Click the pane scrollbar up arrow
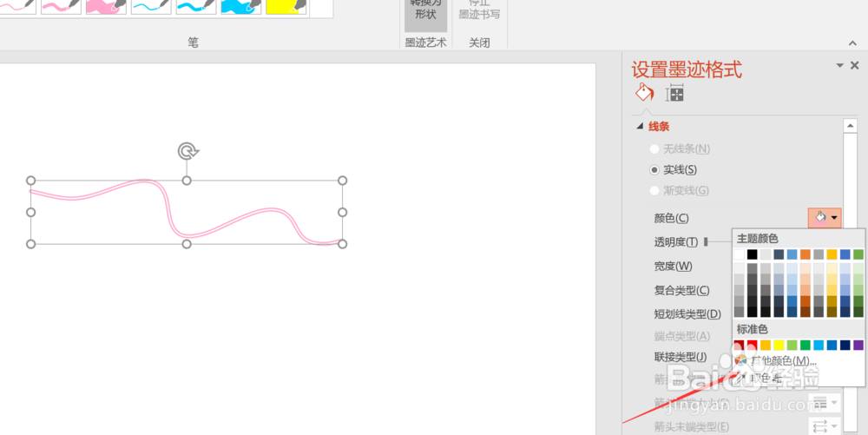 pos(851,126)
